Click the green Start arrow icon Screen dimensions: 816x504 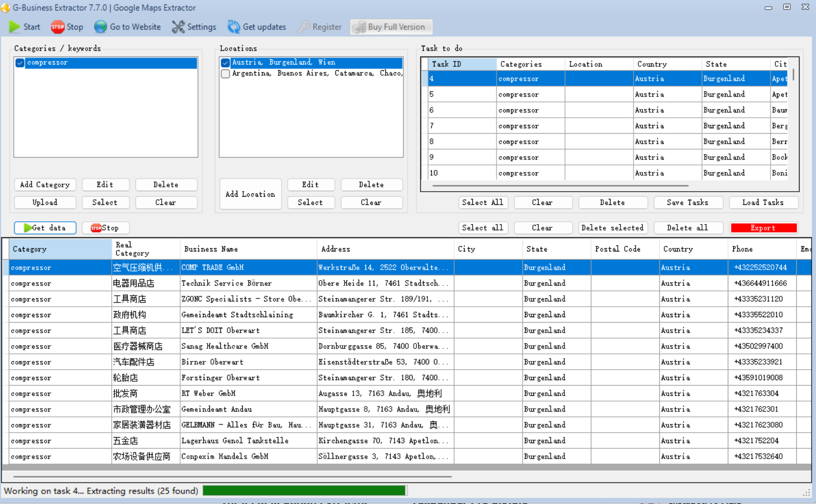(x=15, y=27)
